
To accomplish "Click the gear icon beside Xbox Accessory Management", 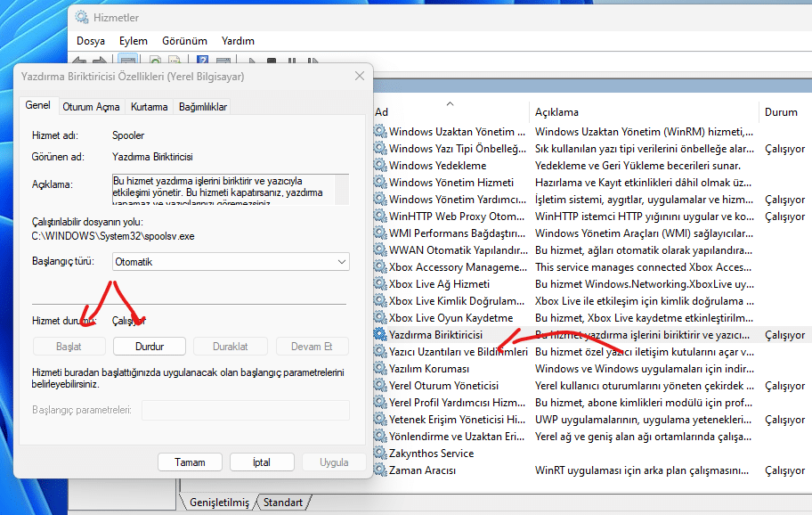I will click(x=380, y=266).
